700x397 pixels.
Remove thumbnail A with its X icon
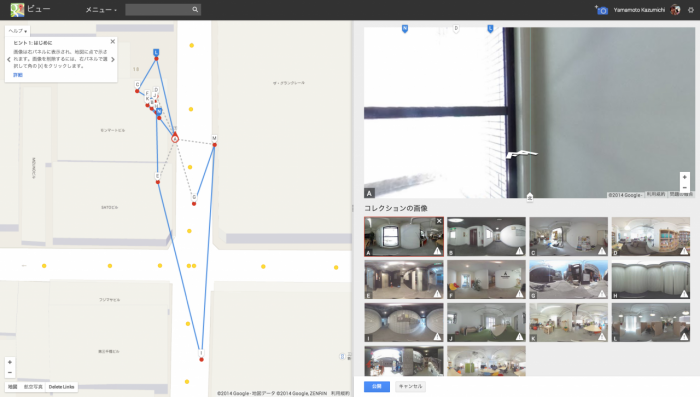439,221
